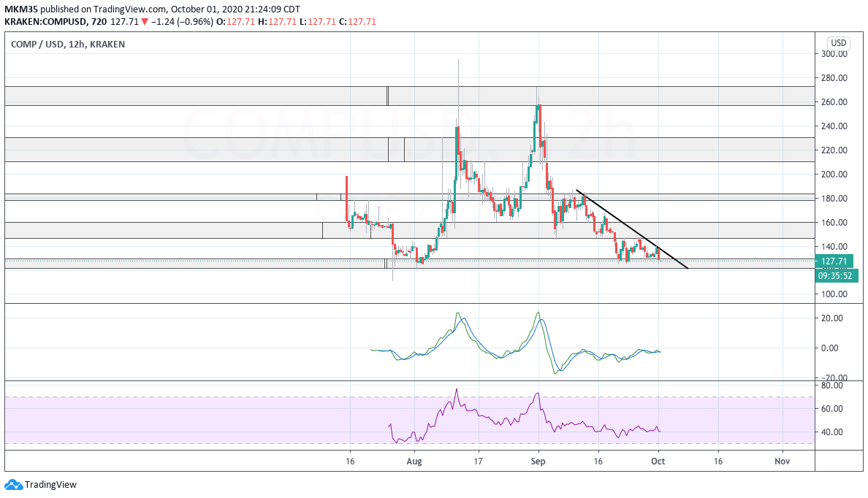
Task: Click the 0.00 MACD axis label
Action: (830, 348)
